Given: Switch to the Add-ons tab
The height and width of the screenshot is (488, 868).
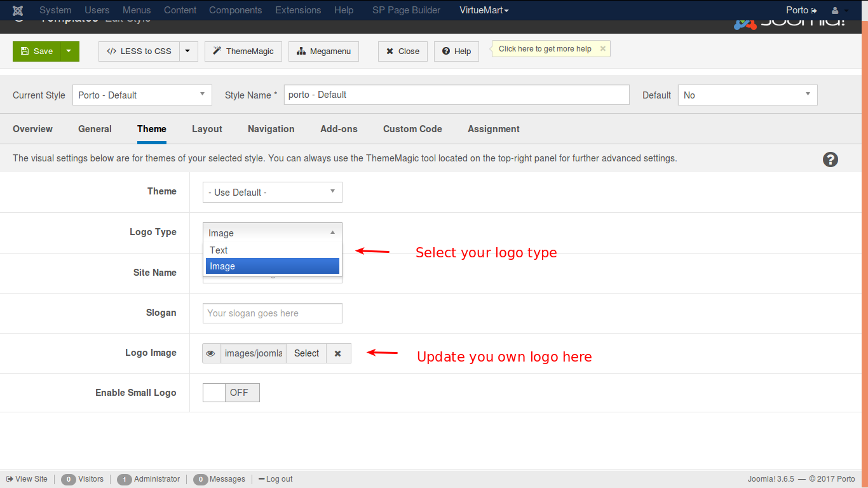Looking at the screenshot, I should point(339,129).
